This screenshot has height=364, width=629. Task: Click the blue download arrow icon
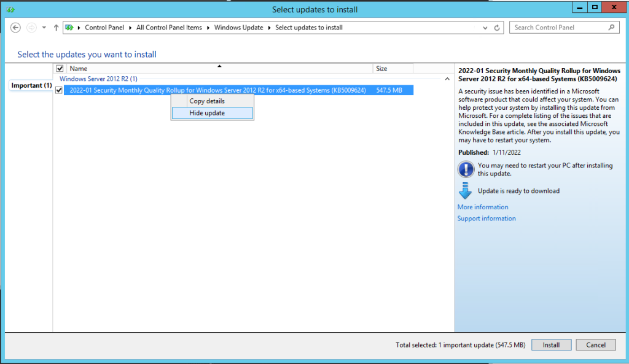point(466,191)
